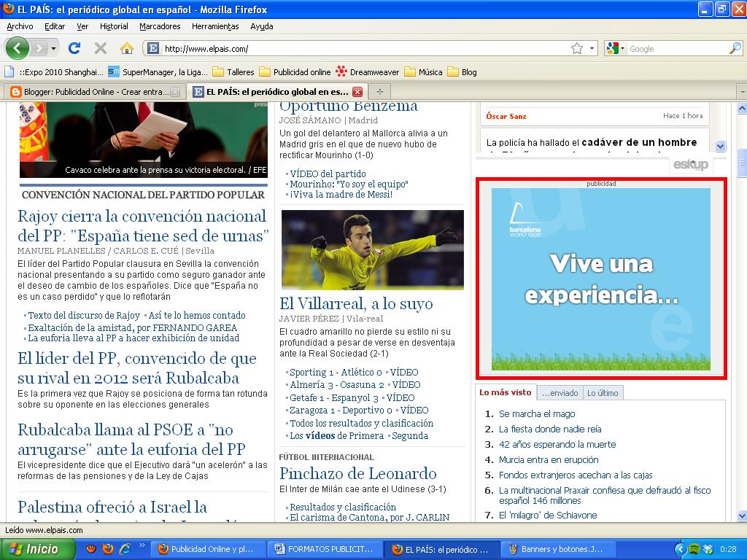Launch Internet Explorer from quick launch

[x=125, y=549]
